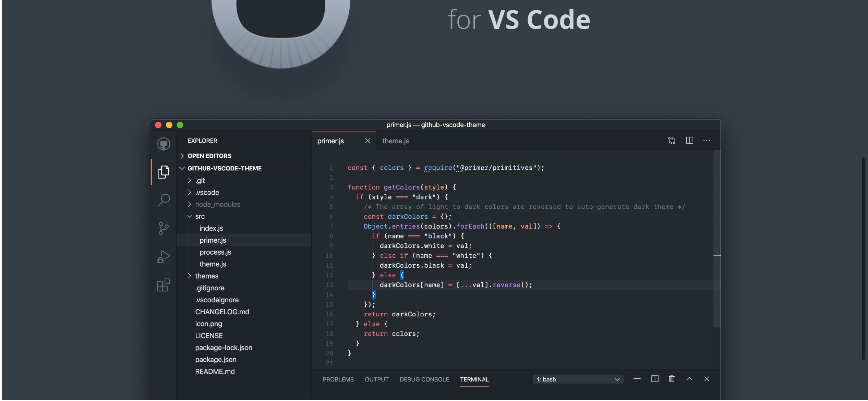Switch to the PROBLEMS panel tab
The image size is (868, 401).
338,380
